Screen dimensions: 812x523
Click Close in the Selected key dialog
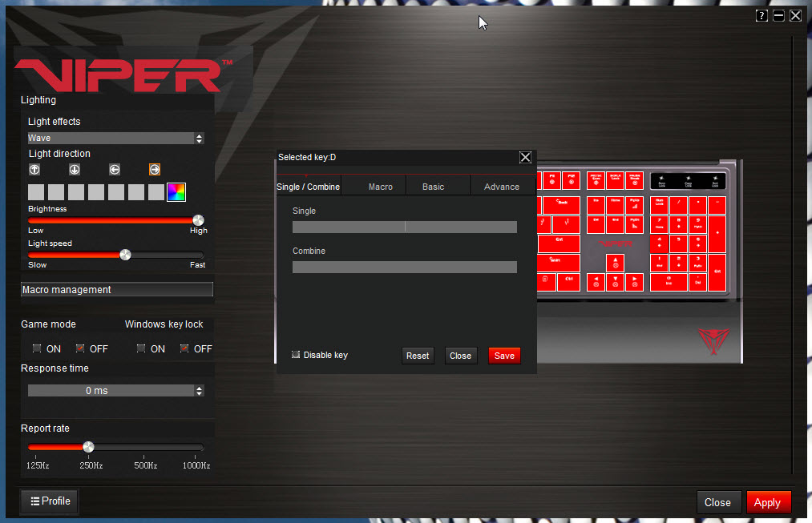(x=460, y=356)
